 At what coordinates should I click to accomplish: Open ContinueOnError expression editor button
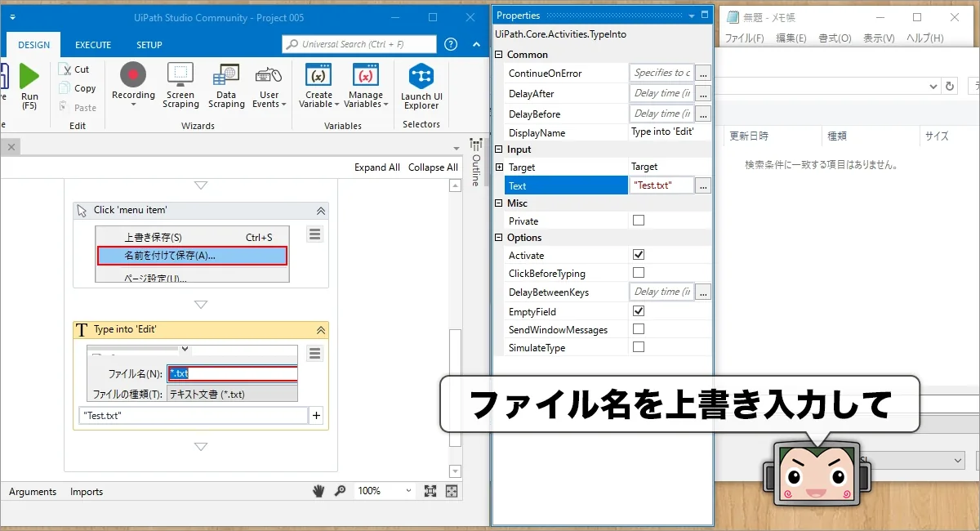pos(703,74)
